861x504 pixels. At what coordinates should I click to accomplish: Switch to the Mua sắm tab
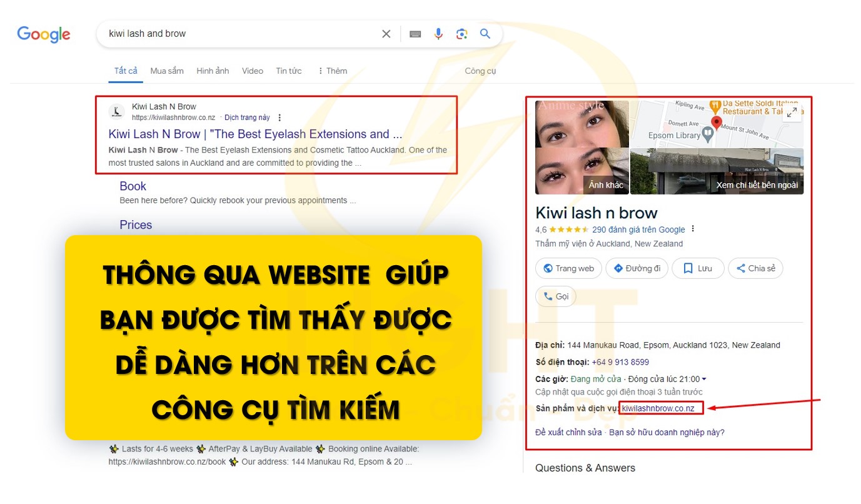pyautogui.click(x=167, y=71)
